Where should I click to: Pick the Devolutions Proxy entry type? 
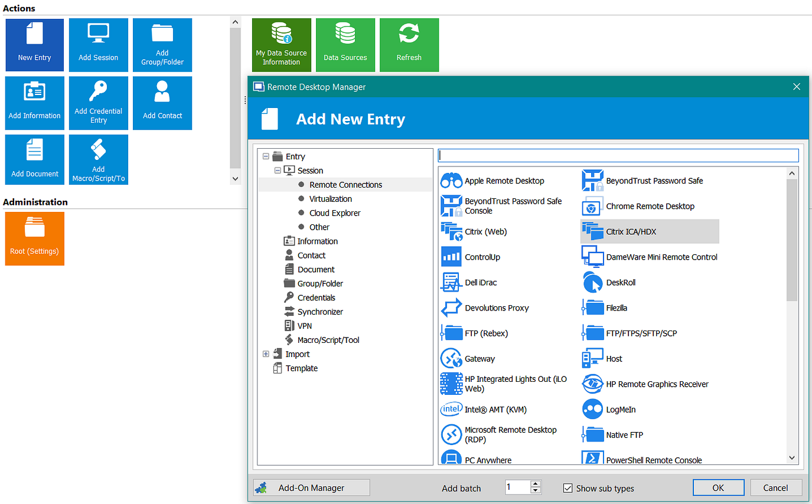tap(485, 307)
